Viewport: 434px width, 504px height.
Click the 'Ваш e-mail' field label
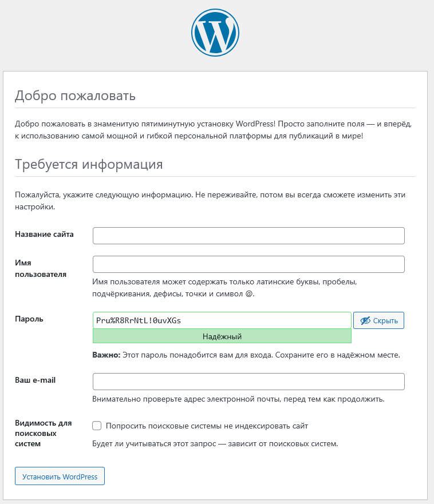tap(35, 380)
